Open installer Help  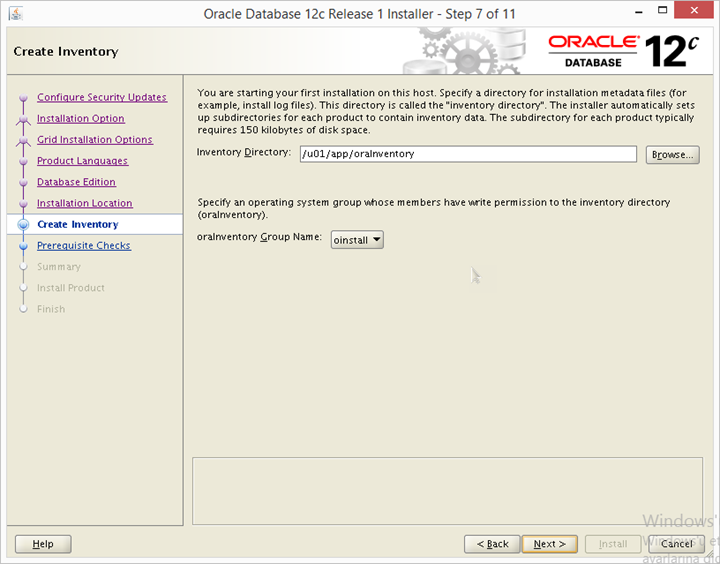pyautogui.click(x=43, y=544)
